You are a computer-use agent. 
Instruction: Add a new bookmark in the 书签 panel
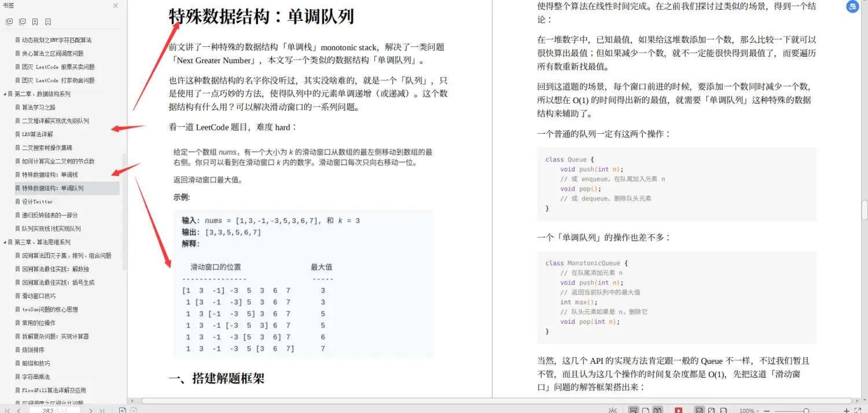click(35, 22)
